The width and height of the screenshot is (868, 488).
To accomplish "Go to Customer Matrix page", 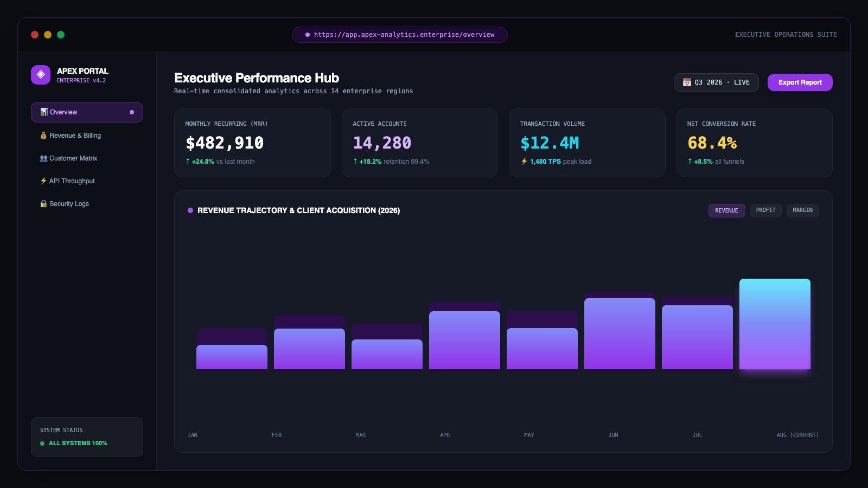I will [87, 158].
